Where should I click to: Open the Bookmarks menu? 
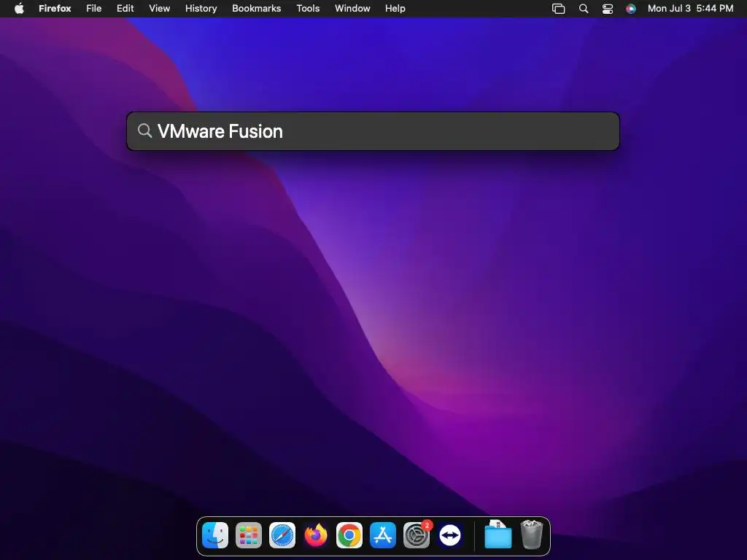coord(256,9)
